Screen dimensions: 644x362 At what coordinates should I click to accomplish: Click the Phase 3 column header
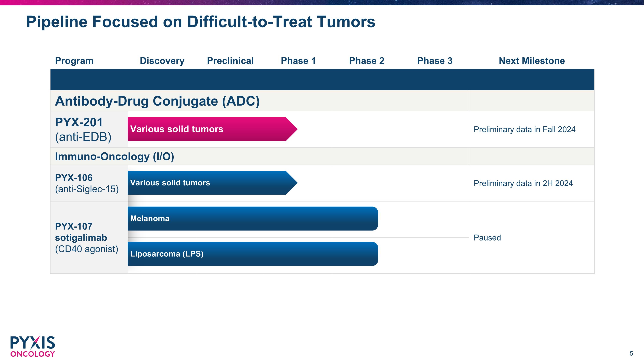coord(435,61)
